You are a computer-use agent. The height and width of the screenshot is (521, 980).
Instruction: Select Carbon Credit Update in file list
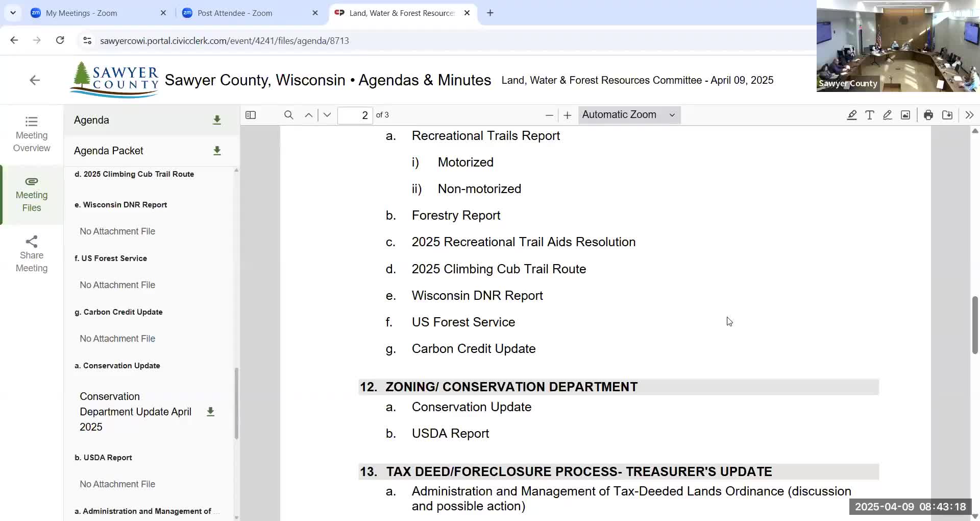pyautogui.click(x=118, y=312)
